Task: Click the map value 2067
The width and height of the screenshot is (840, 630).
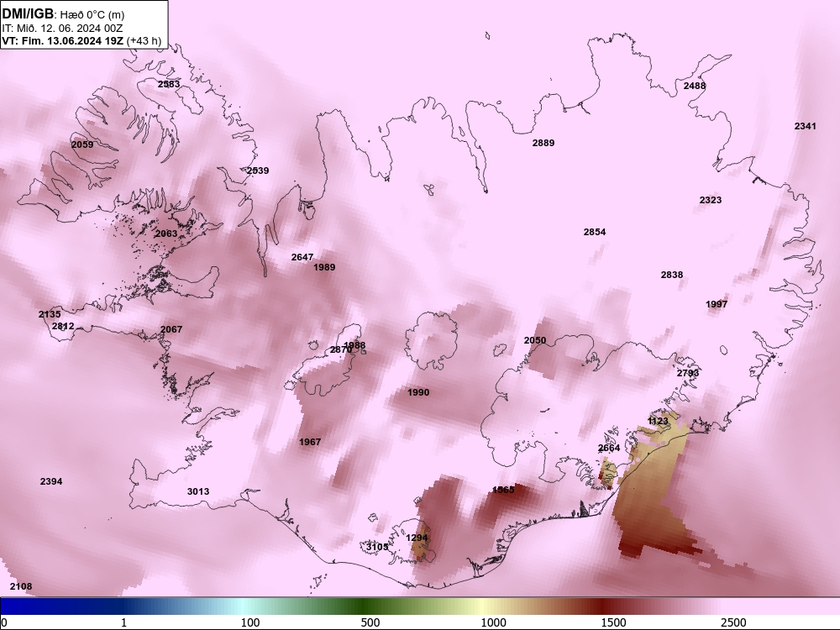Action: (x=171, y=329)
